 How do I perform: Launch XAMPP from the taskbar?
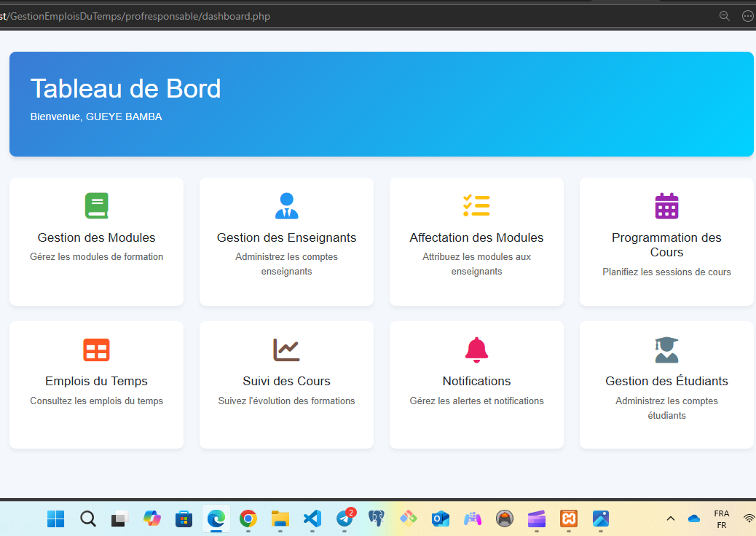click(x=569, y=519)
